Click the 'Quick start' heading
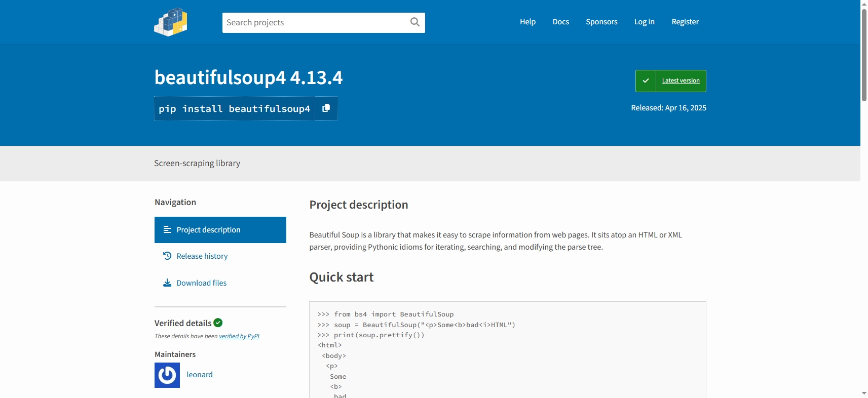The width and height of the screenshot is (868, 398). 342,277
